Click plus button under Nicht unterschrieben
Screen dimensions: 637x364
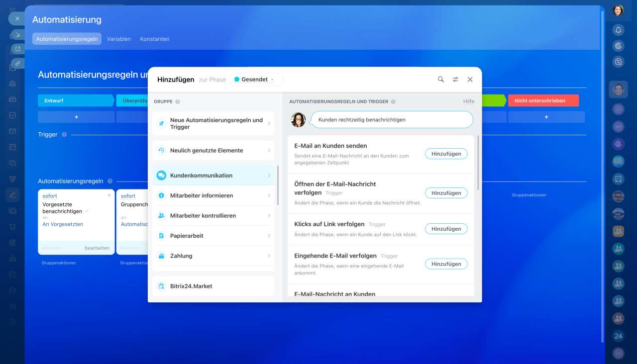546,117
